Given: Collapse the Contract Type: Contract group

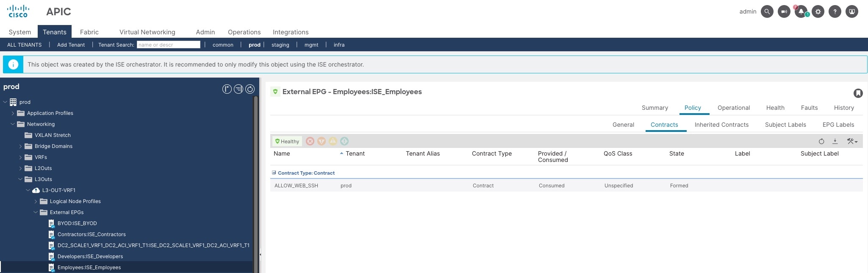Looking at the screenshot, I should pyautogui.click(x=274, y=173).
